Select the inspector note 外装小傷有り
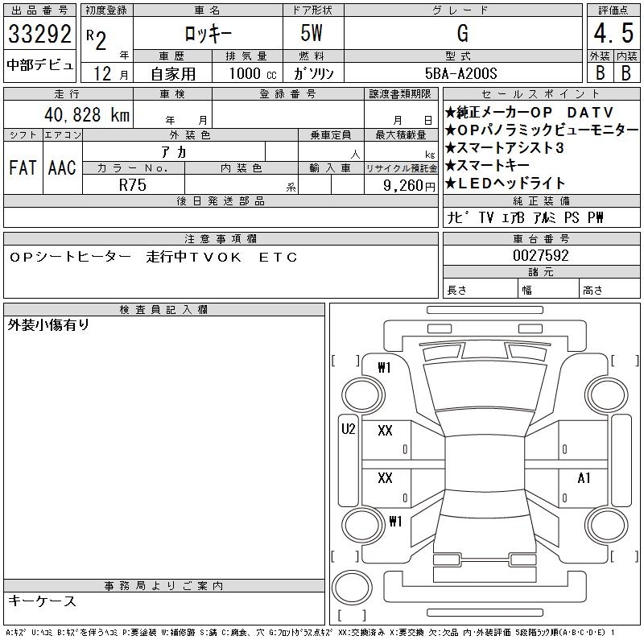This screenshot has height=644, width=644. [48, 325]
